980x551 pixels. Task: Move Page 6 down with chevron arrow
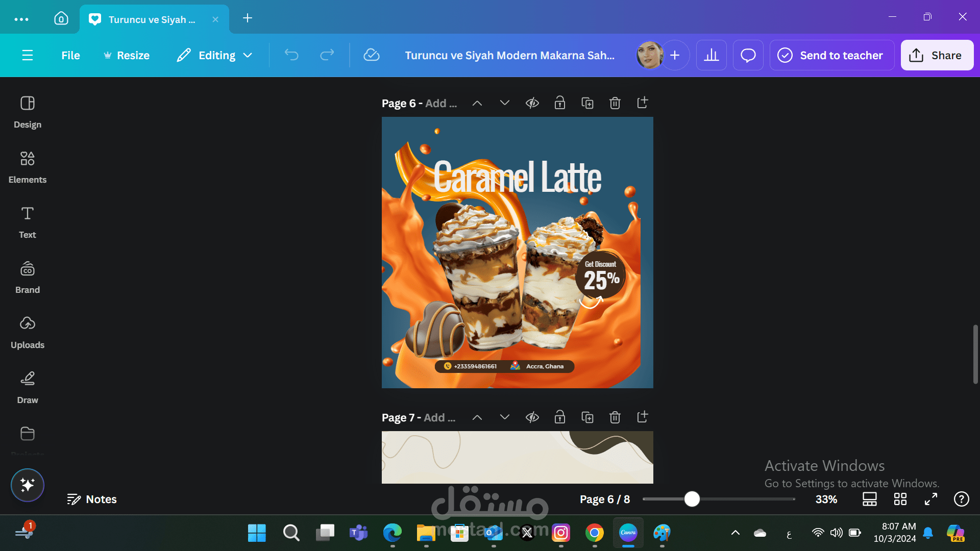(504, 103)
